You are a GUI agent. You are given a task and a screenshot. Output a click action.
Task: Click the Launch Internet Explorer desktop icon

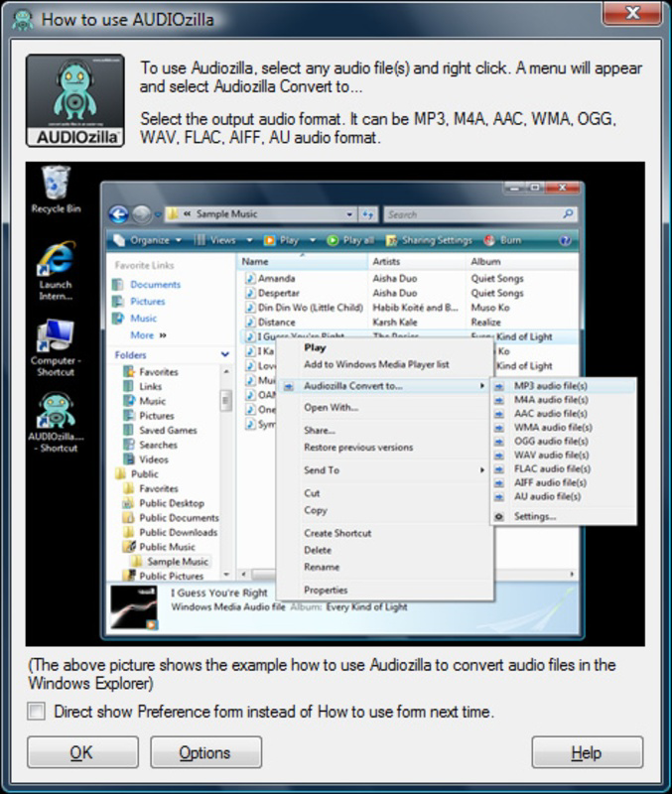point(56,271)
